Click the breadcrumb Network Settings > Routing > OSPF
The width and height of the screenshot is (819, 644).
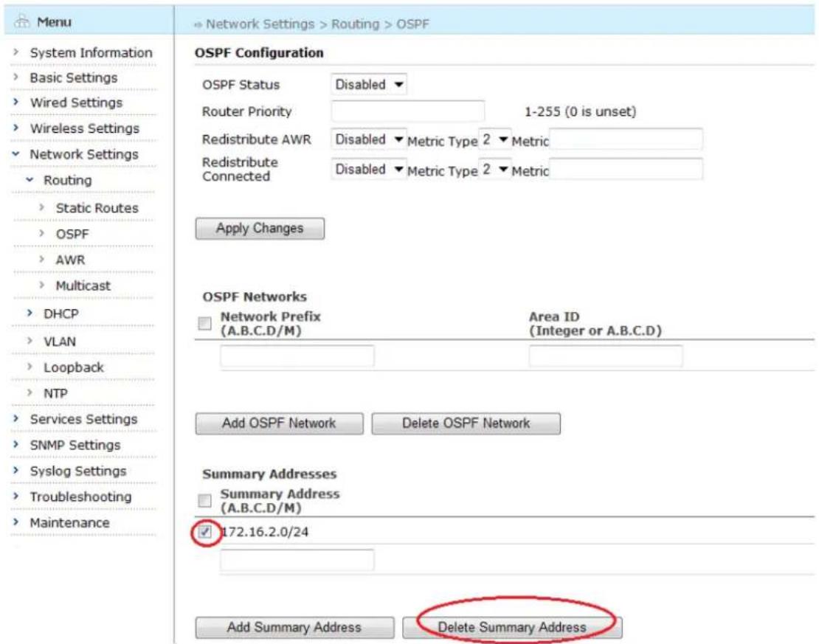click(x=317, y=24)
